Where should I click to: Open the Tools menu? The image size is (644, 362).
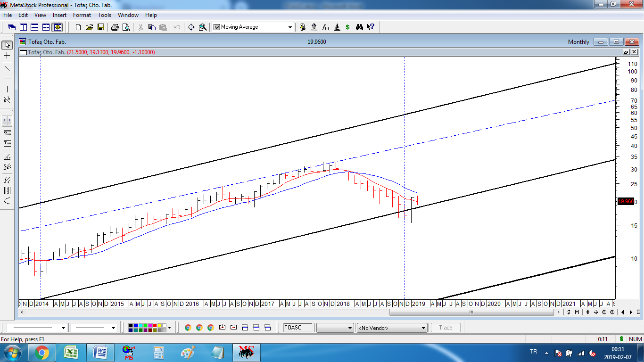pos(104,15)
